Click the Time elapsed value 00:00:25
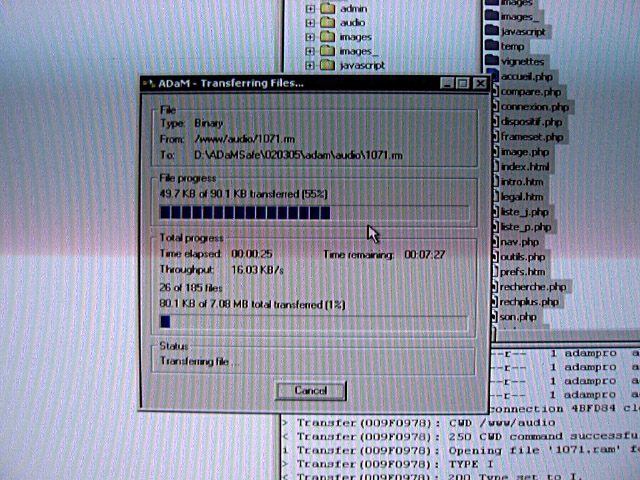Viewport: 640px width, 480px height. click(251, 254)
